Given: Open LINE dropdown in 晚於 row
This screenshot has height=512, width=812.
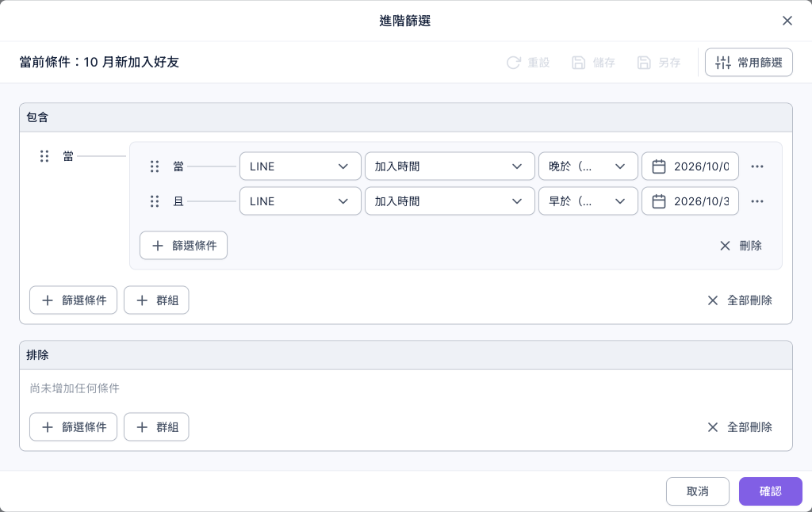Looking at the screenshot, I should tap(301, 166).
